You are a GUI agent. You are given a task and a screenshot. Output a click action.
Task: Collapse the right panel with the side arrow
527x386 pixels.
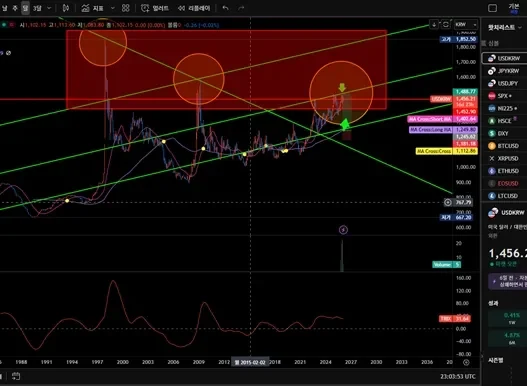pos(481,356)
